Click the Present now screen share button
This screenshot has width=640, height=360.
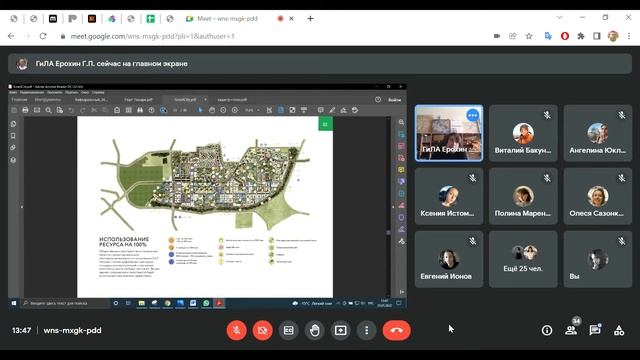point(341,330)
